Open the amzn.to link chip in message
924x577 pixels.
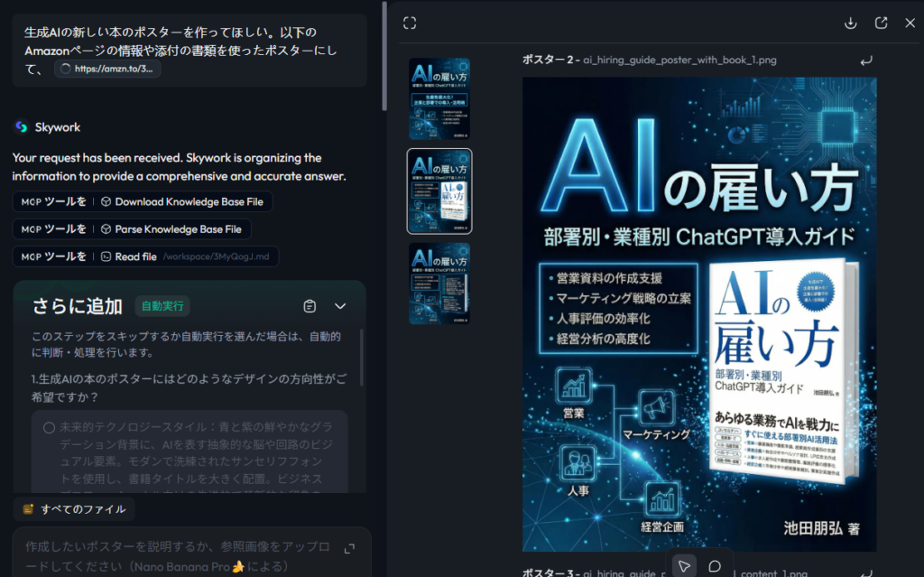(107, 69)
